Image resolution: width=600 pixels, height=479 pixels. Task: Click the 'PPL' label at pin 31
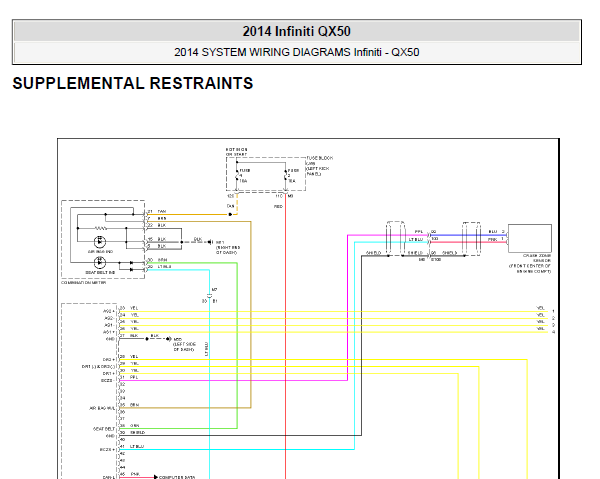coord(134,377)
